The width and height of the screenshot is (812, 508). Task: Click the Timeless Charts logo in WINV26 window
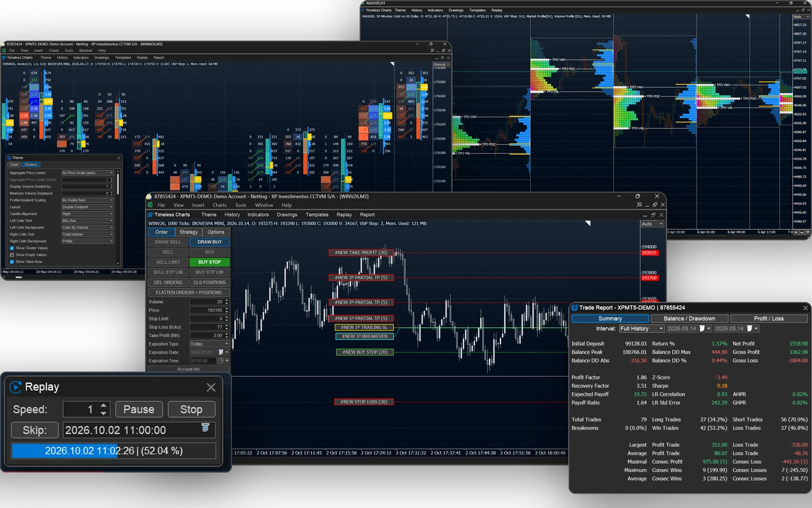151,215
